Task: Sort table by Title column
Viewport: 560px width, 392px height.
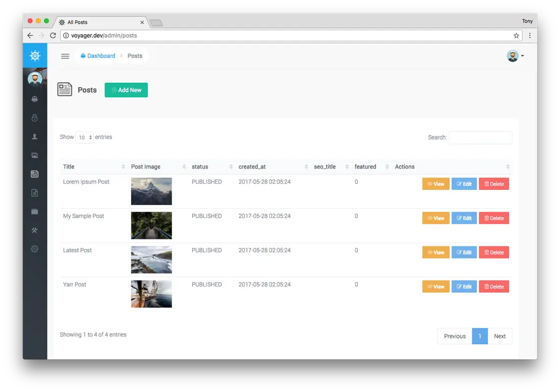Action: click(94, 166)
